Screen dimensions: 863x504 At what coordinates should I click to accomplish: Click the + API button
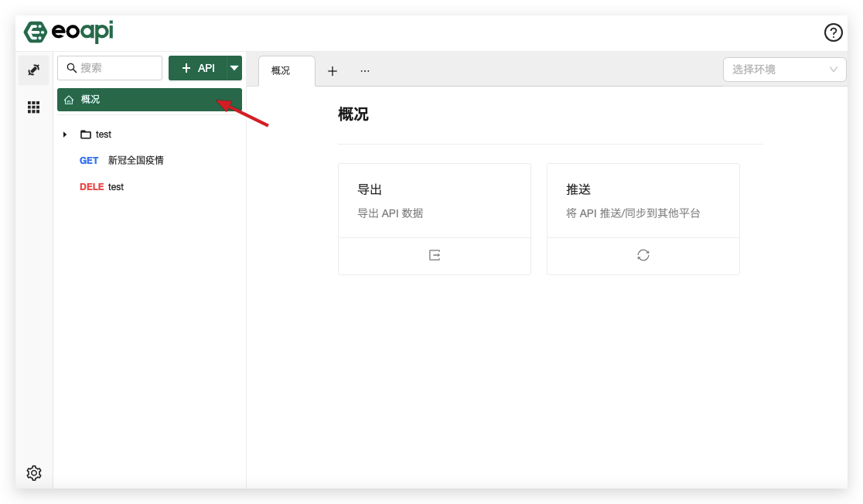tap(199, 68)
